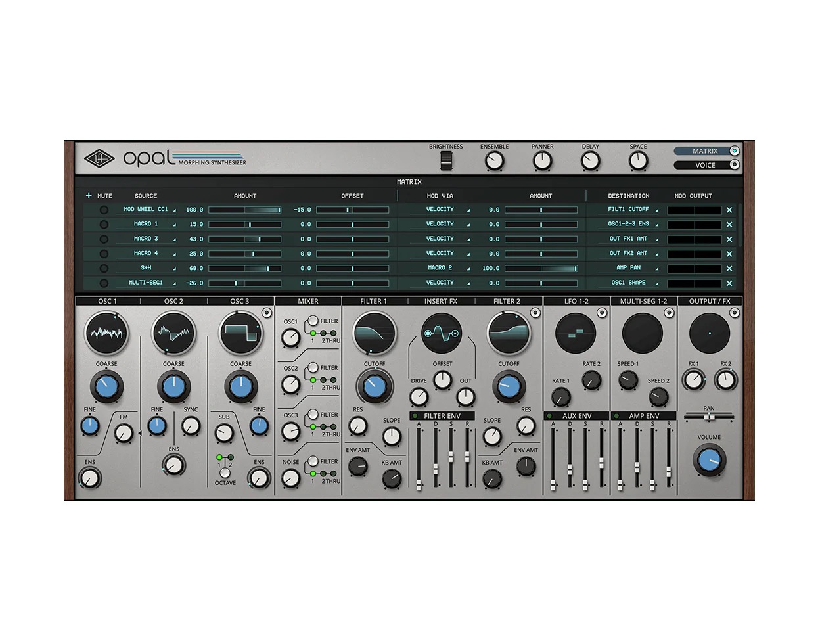This screenshot has width=820, height=644.
Task: Click the Ensemble knob
Action: 494,161
